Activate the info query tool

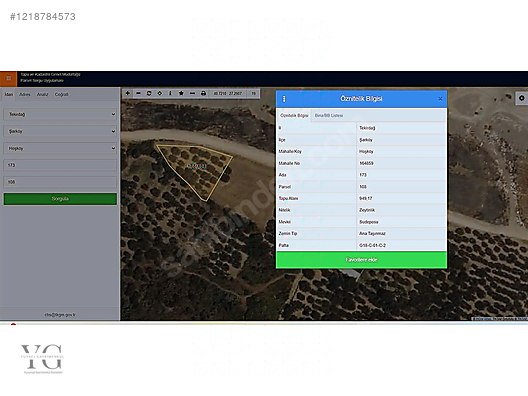[x=170, y=93]
